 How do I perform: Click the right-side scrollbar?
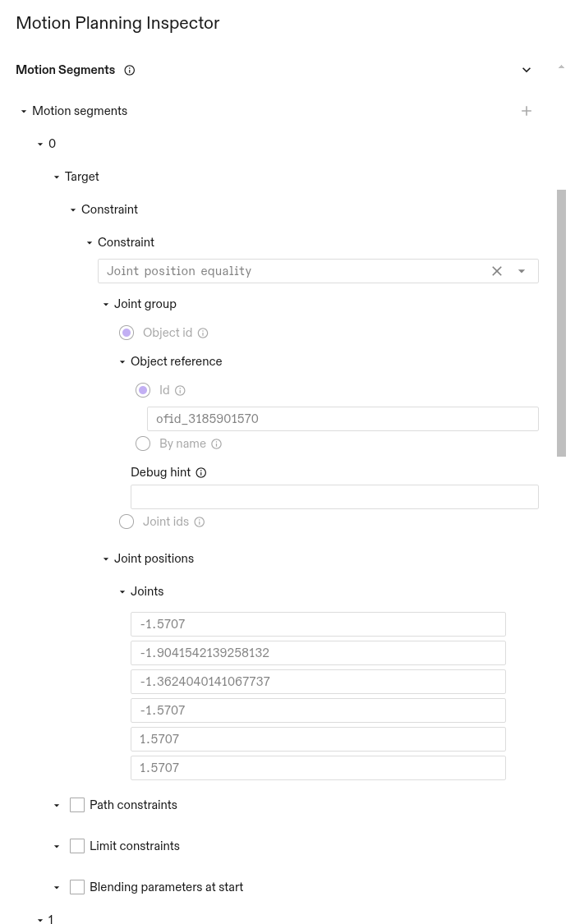click(x=563, y=320)
